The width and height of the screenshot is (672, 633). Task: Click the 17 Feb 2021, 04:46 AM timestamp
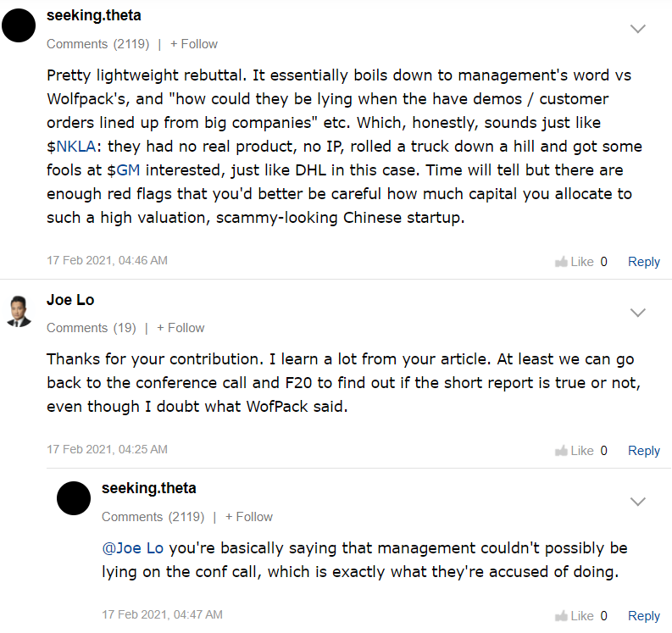pyautogui.click(x=107, y=260)
